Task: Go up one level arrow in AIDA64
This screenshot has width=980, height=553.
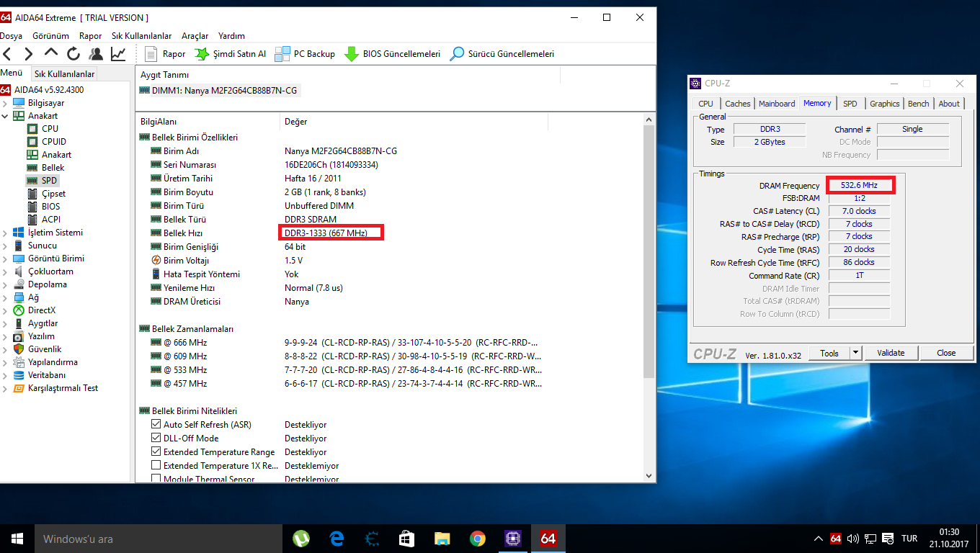Action: click(50, 53)
